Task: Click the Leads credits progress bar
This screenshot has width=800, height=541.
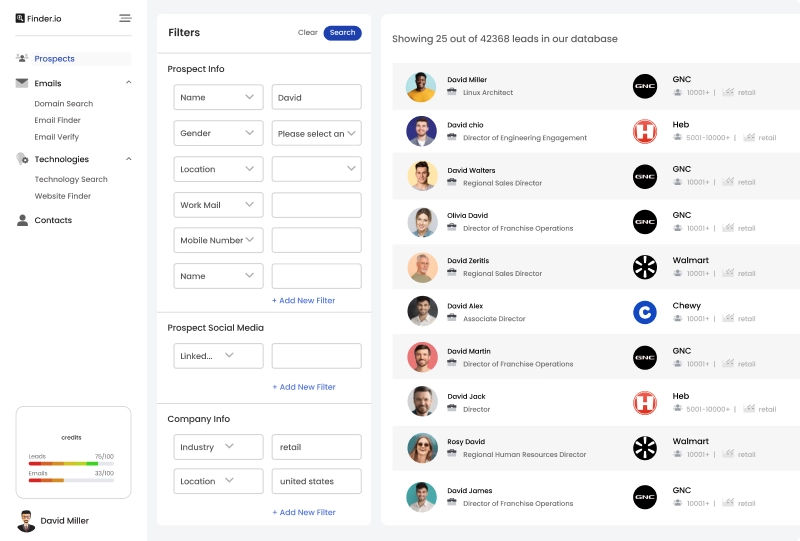Action: pyautogui.click(x=71, y=463)
